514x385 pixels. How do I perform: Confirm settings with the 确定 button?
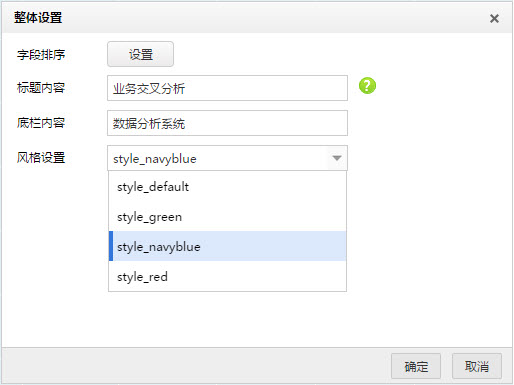coord(416,366)
